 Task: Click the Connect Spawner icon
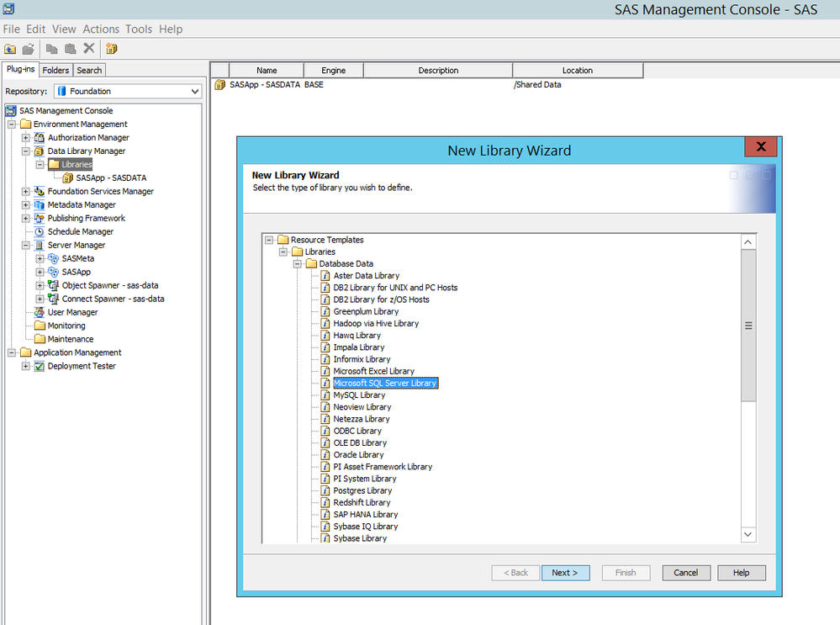pos(53,299)
